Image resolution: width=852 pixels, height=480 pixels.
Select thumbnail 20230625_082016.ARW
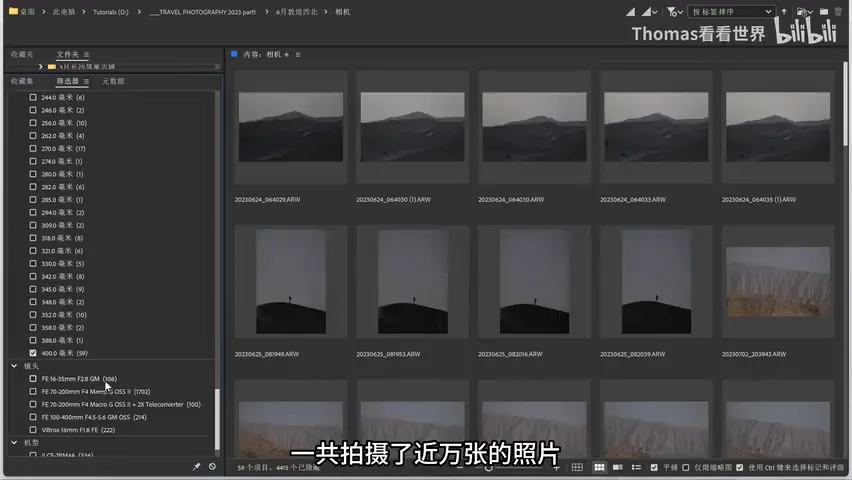[x=534, y=282]
